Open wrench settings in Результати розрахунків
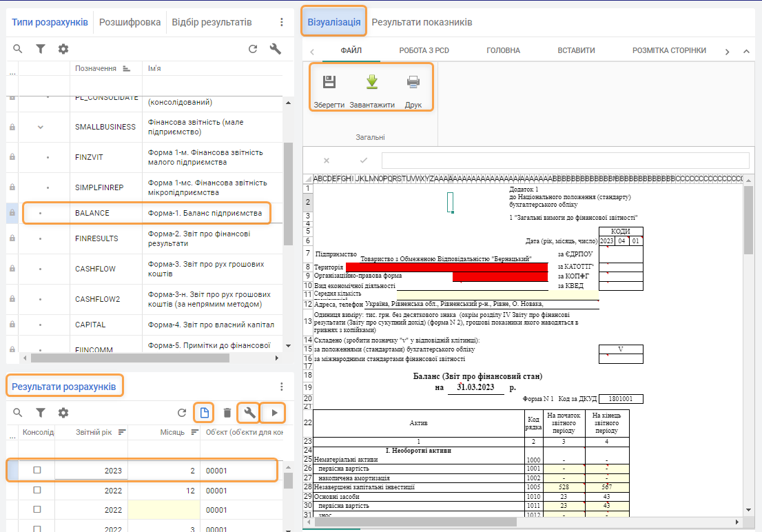 [x=249, y=413]
